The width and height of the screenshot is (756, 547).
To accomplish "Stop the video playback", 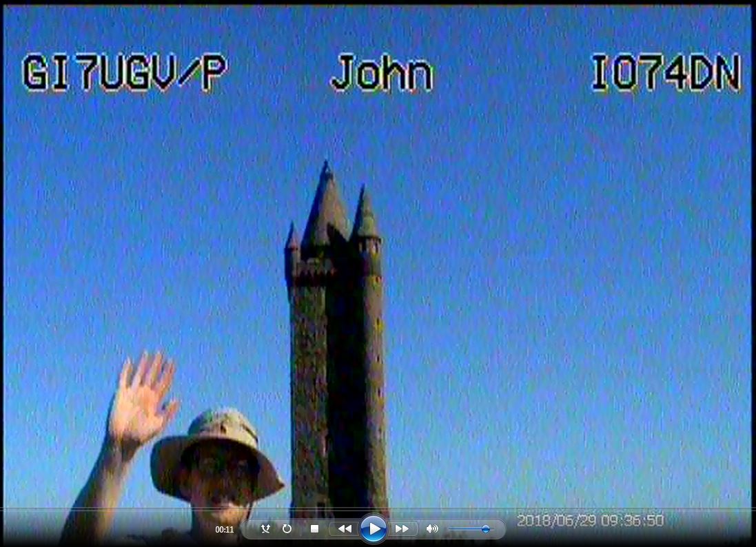I will pyautogui.click(x=314, y=529).
